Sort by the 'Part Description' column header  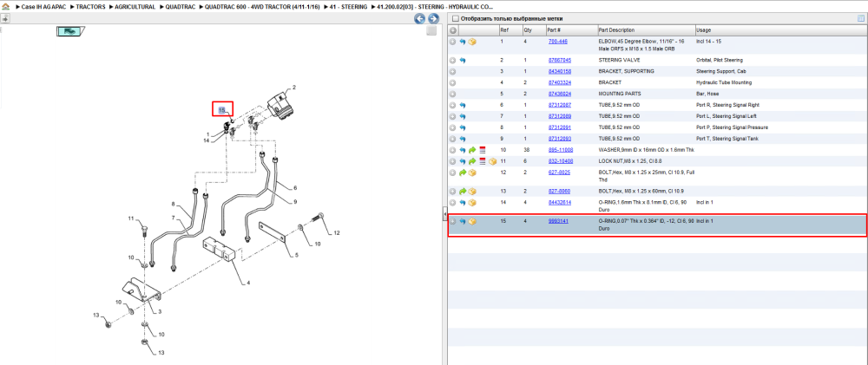tap(646, 30)
